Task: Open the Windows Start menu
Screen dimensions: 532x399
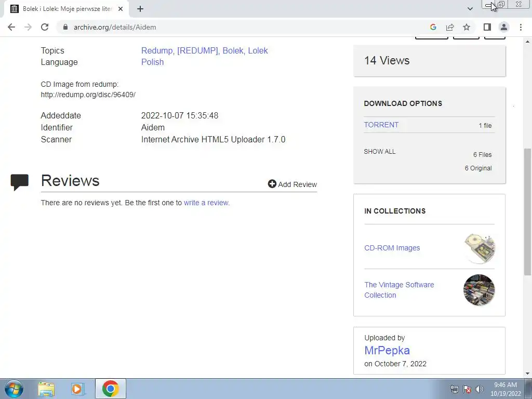Action: (14, 389)
